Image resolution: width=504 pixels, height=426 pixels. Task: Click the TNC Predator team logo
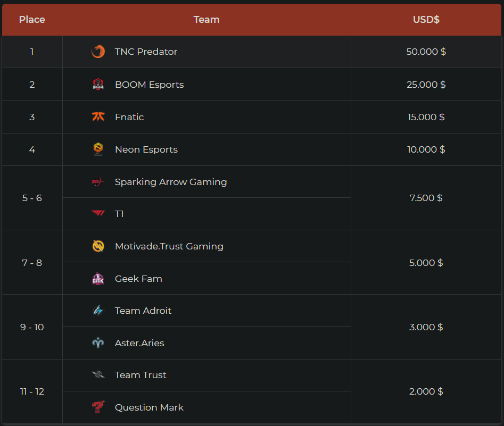tap(98, 52)
